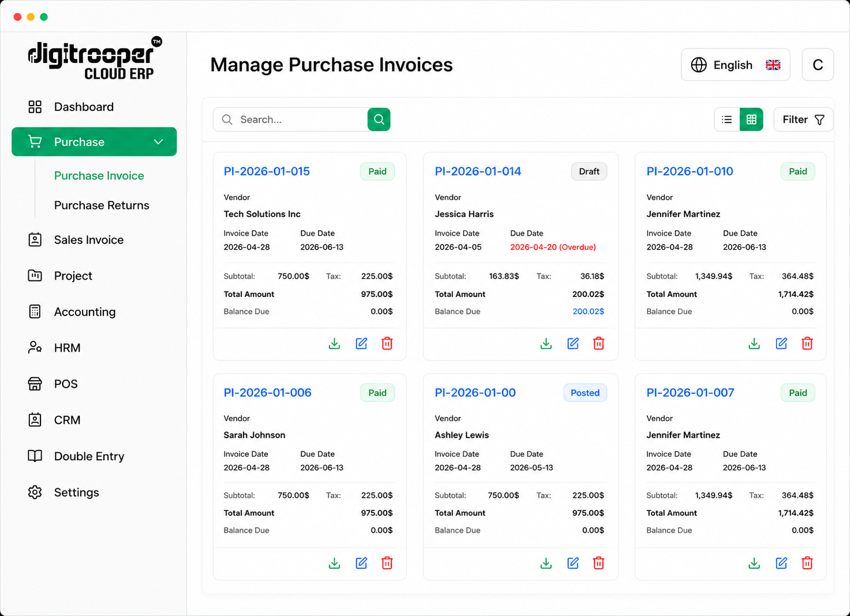850x616 pixels.
Task: Switch to list view
Action: (x=727, y=119)
